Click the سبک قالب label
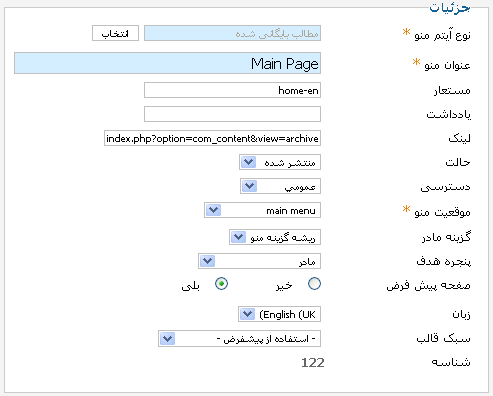 (443, 339)
